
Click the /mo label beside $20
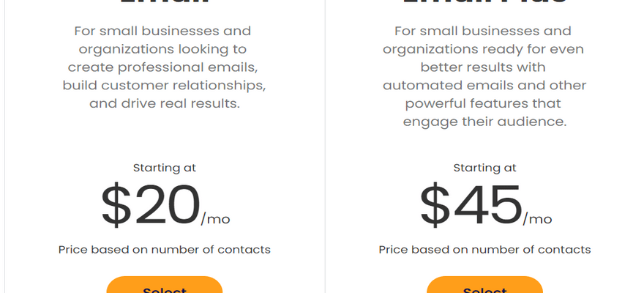click(215, 218)
